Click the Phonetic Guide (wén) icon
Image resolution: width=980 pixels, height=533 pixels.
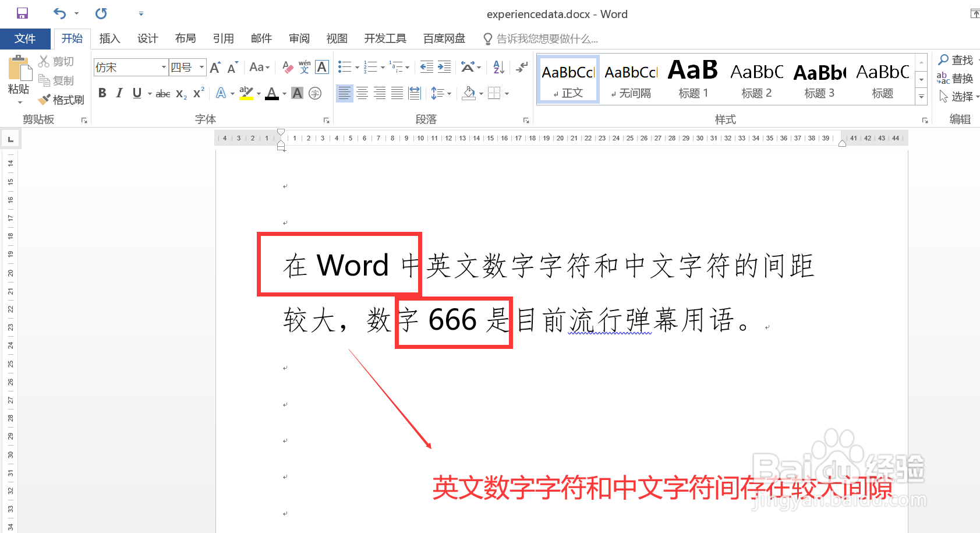pyautogui.click(x=305, y=68)
